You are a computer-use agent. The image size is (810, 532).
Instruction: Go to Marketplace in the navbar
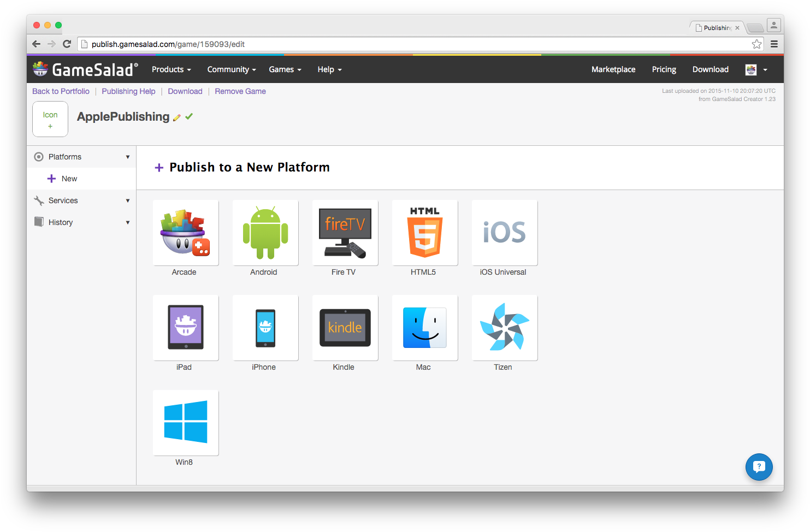click(x=613, y=69)
